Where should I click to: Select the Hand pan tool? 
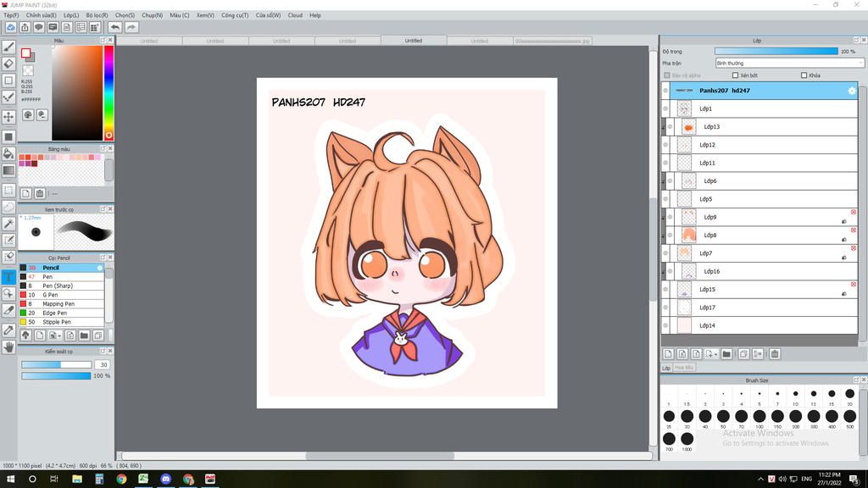tap(8, 347)
